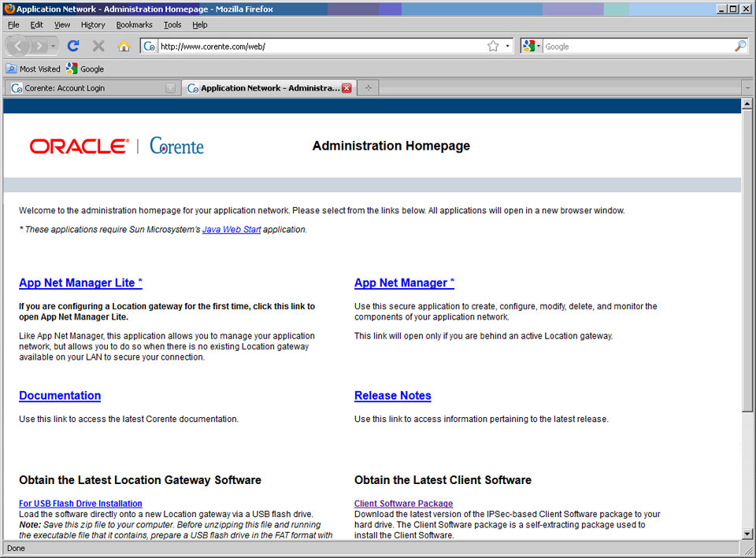Open the Bookmarks menu
Screen dimensions: 756x558
[x=134, y=25]
